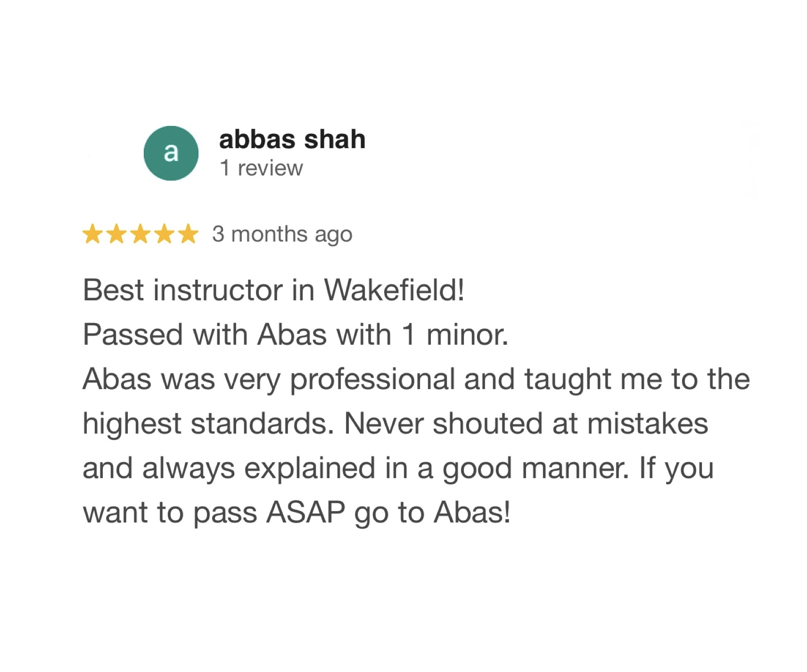Open the abbas shah reviewer profile name
Image resolution: width=807 pixels, height=672 pixels.
tap(292, 140)
